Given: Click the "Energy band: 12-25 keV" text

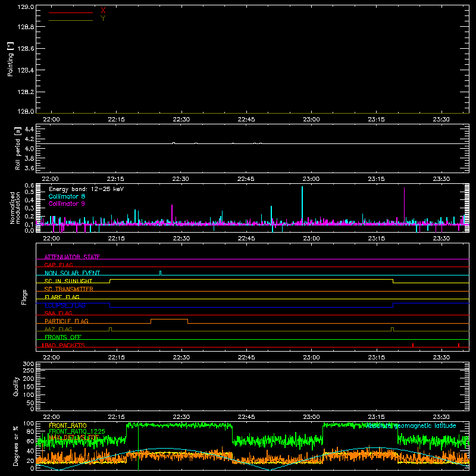Looking at the screenshot, I should coord(86,189).
